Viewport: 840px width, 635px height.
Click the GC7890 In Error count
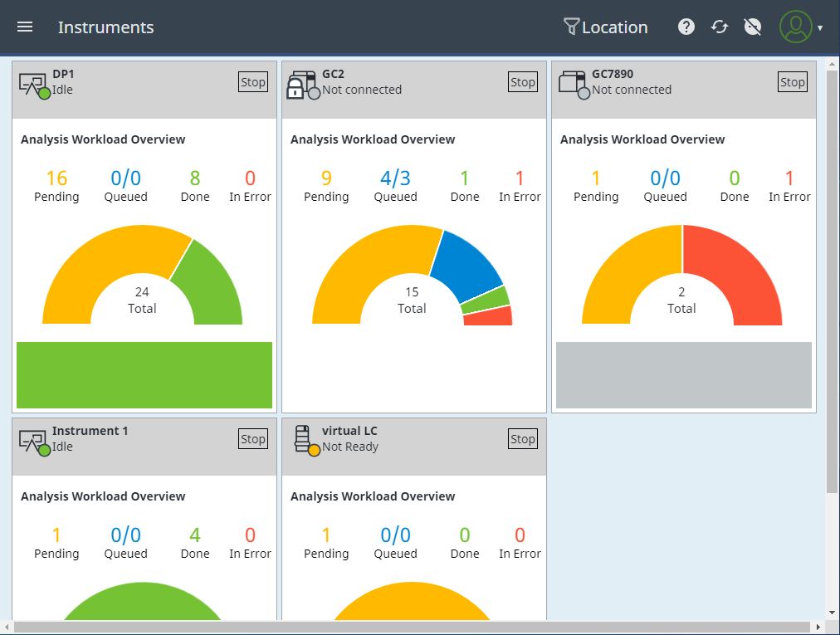coord(789,178)
